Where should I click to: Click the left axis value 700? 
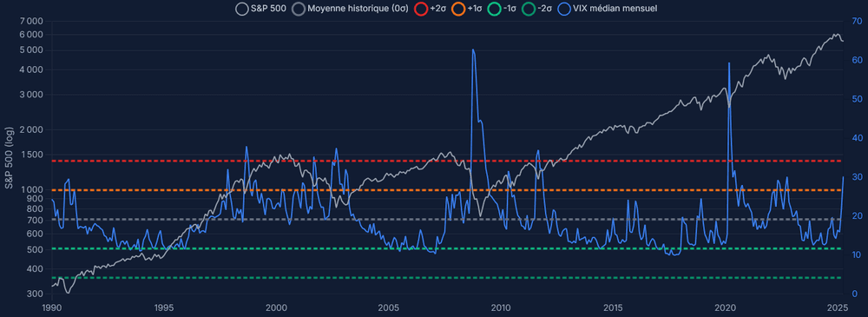(36, 221)
